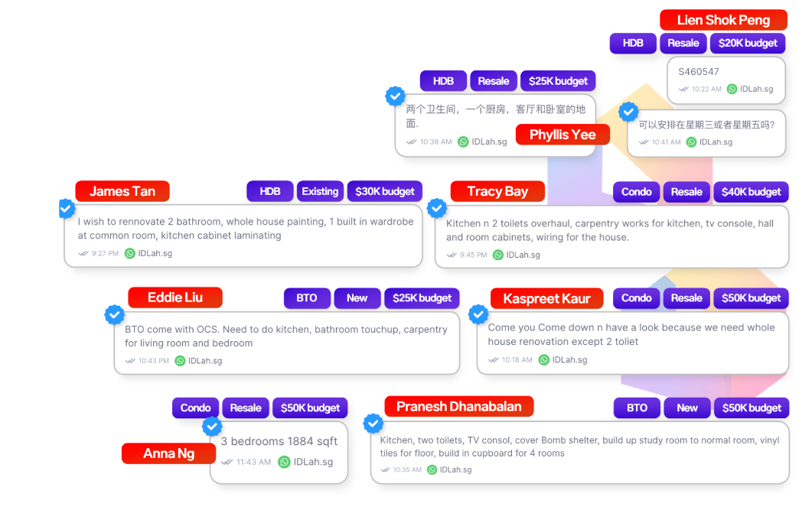Click the 3 bedrooms 1884 sqft message
The height and width of the screenshot is (510, 812).
click(x=279, y=441)
